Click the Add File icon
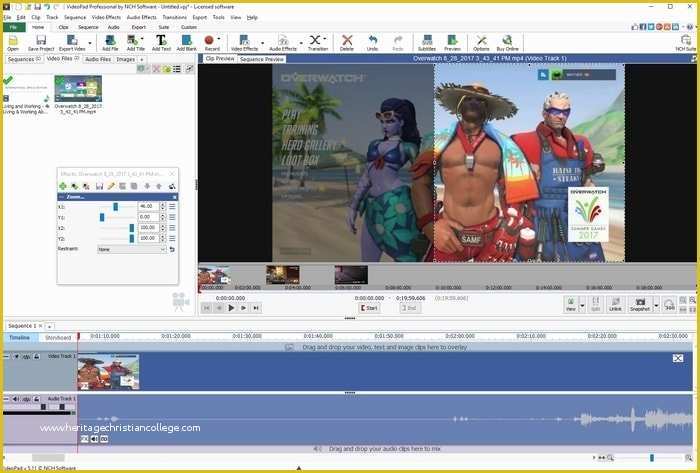The image size is (700, 473). tap(110, 43)
